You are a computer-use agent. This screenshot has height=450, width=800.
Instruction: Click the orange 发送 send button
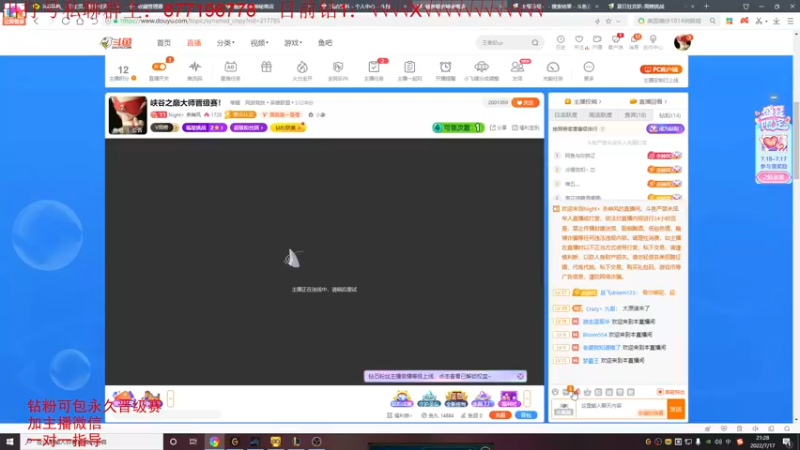(676, 409)
